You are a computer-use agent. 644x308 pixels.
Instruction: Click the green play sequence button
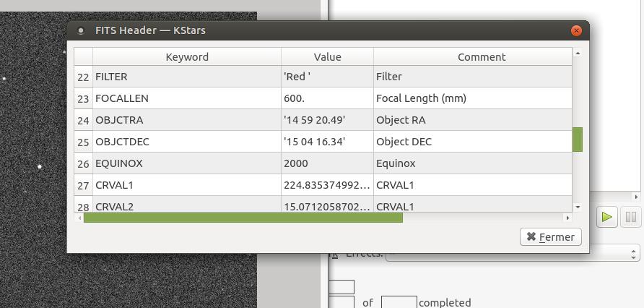(607, 217)
